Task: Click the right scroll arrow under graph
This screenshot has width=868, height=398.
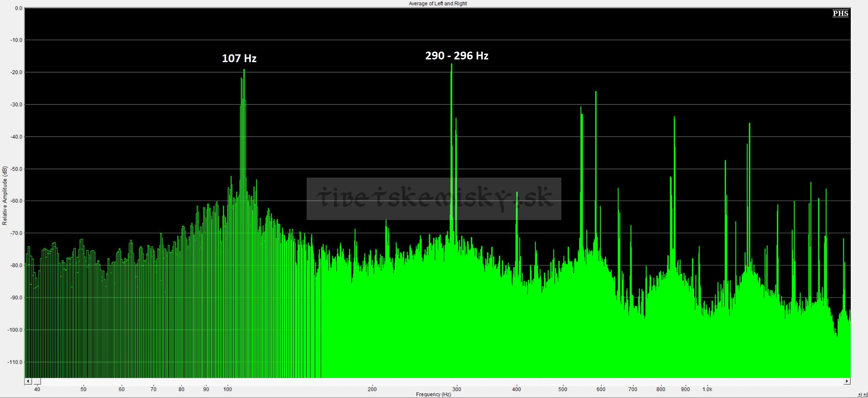Action: point(847,381)
